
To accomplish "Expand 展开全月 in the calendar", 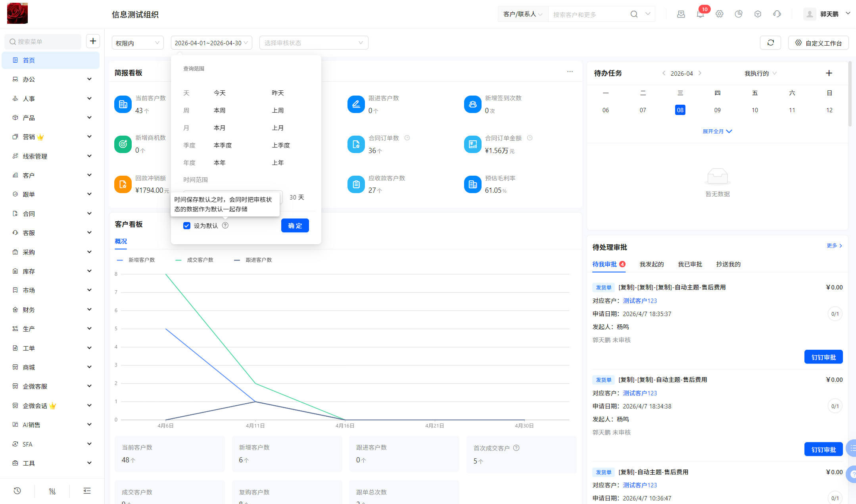I will (x=718, y=131).
